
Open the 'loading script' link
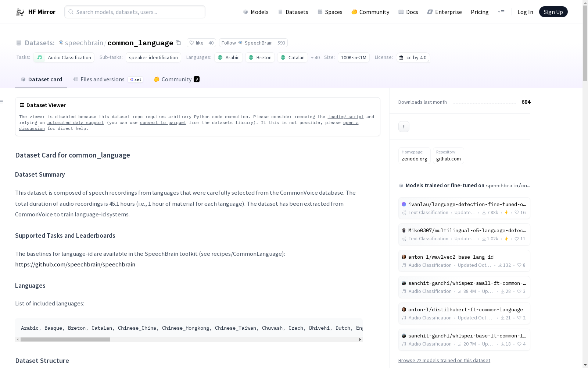346,117
